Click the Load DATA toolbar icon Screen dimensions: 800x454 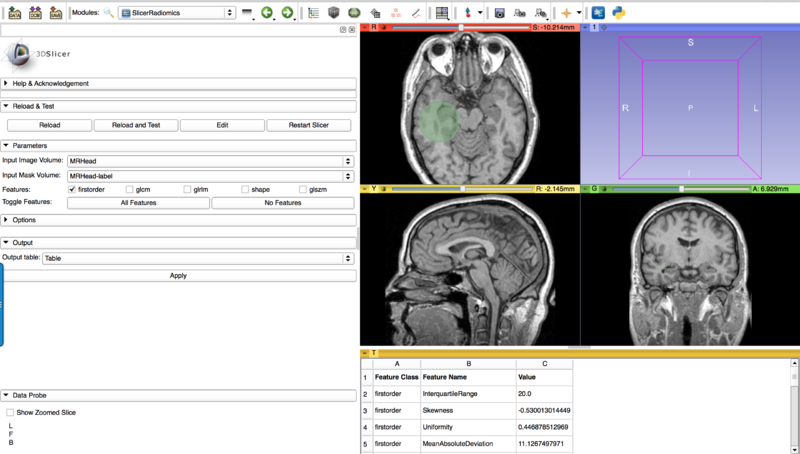(14, 13)
